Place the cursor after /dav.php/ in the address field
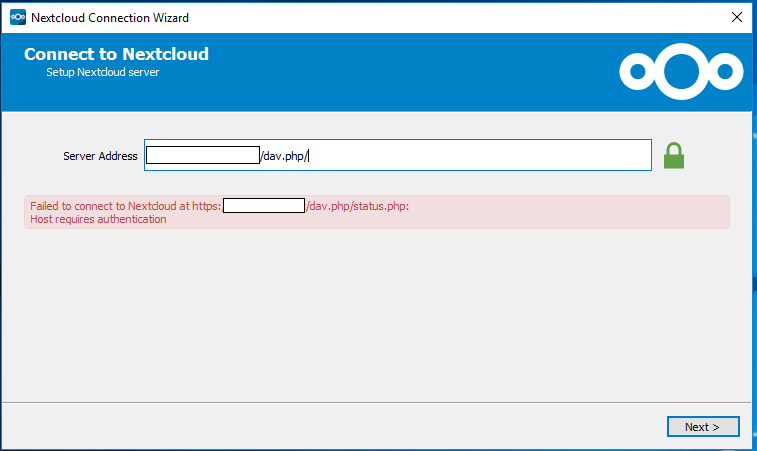The height and width of the screenshot is (451, 757). 308,156
